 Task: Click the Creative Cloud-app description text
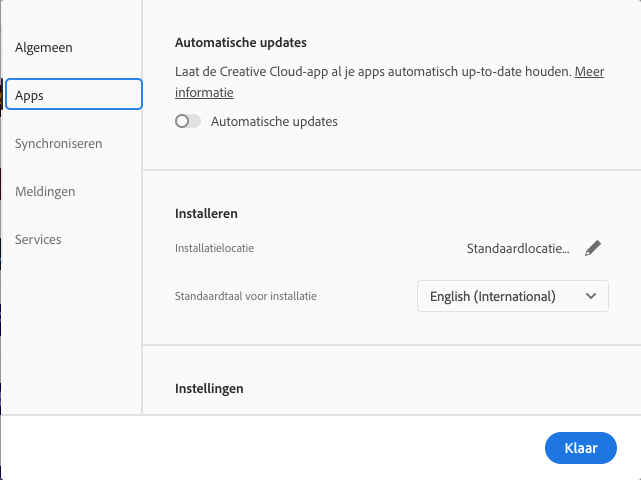click(x=372, y=72)
